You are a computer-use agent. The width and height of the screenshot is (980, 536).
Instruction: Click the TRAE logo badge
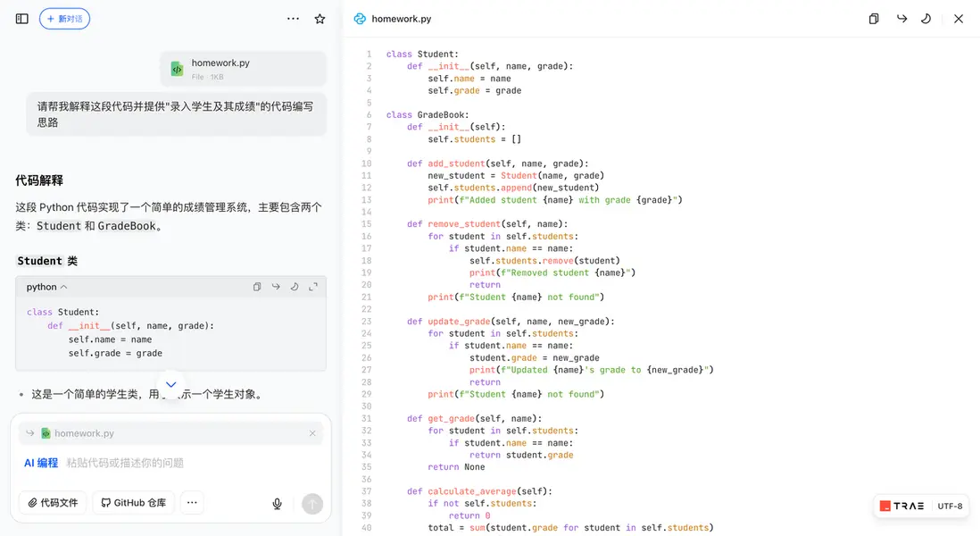901,506
